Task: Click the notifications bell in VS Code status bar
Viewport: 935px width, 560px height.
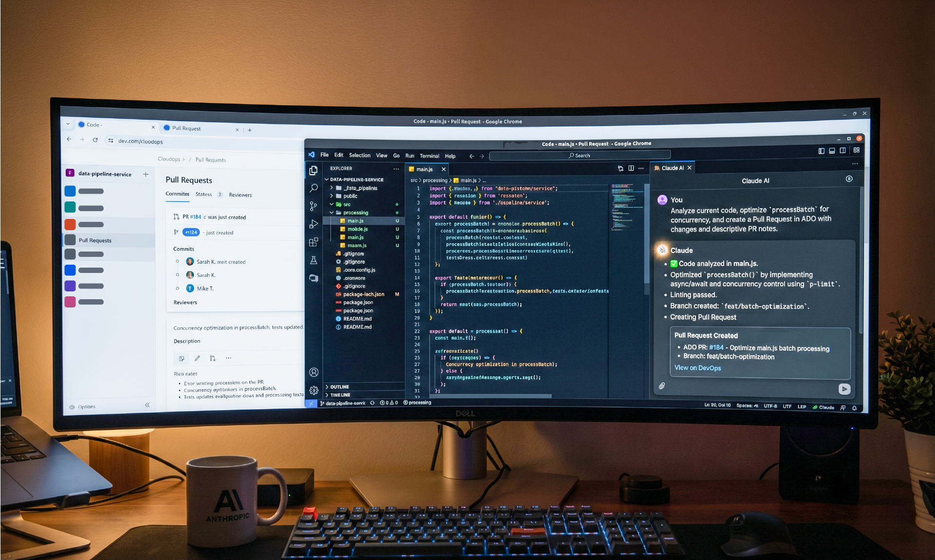Action: click(854, 408)
